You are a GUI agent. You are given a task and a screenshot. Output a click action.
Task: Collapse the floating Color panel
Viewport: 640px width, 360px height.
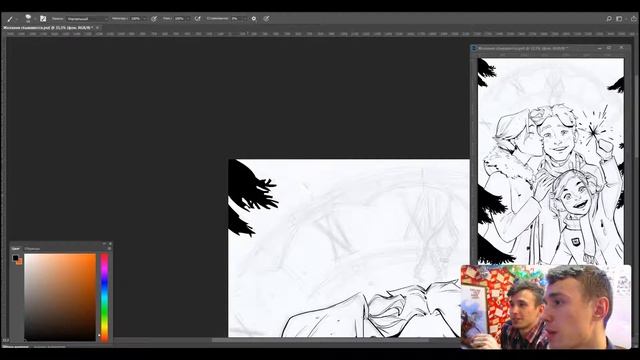point(104,244)
